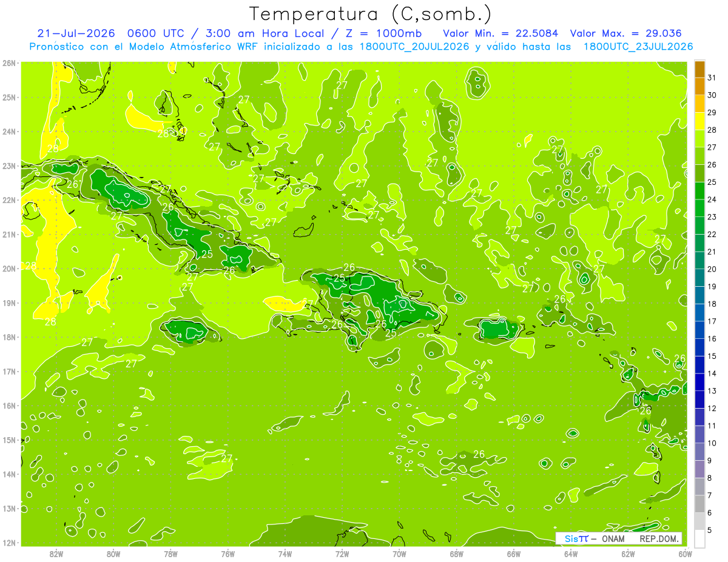Click the colorbar label '29'
The width and height of the screenshot is (728, 562).
[712, 113]
